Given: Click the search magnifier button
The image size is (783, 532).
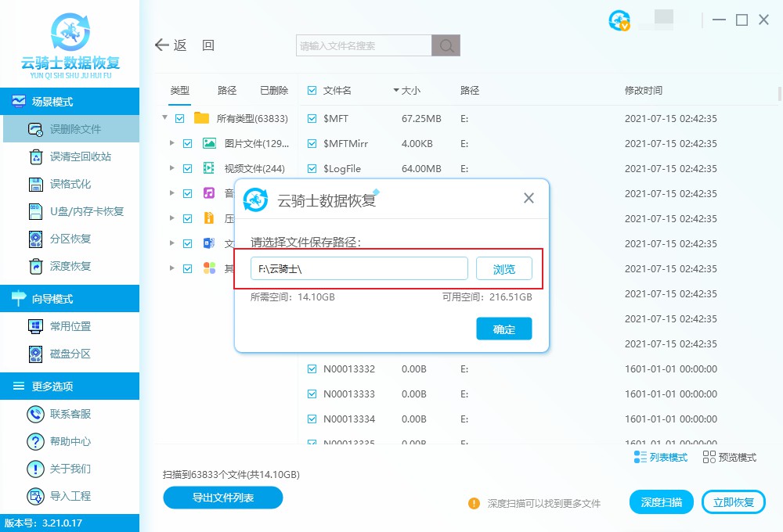Looking at the screenshot, I should click(446, 45).
